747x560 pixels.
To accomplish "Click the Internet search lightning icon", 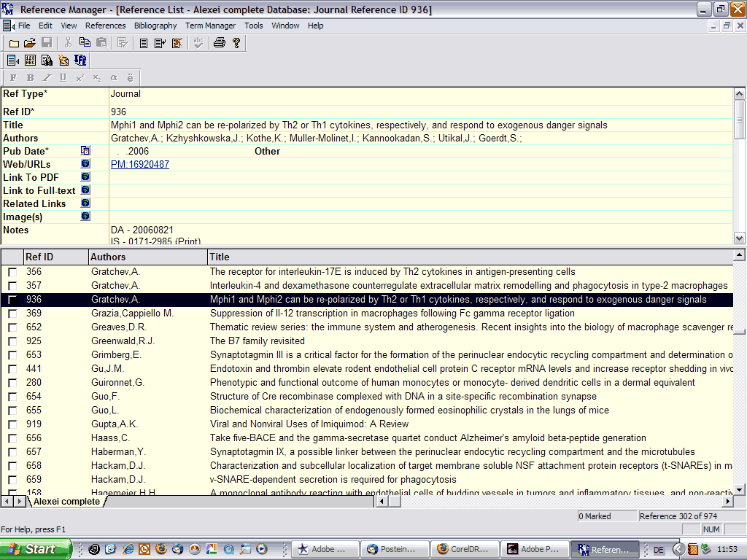I will (x=63, y=61).
